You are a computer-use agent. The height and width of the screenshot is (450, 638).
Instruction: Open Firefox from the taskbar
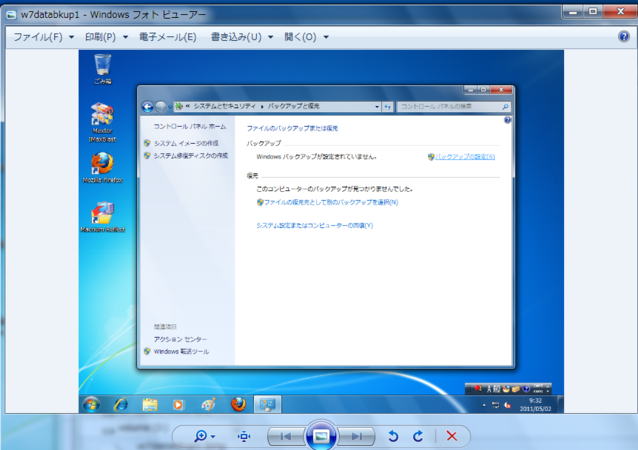[238, 404]
